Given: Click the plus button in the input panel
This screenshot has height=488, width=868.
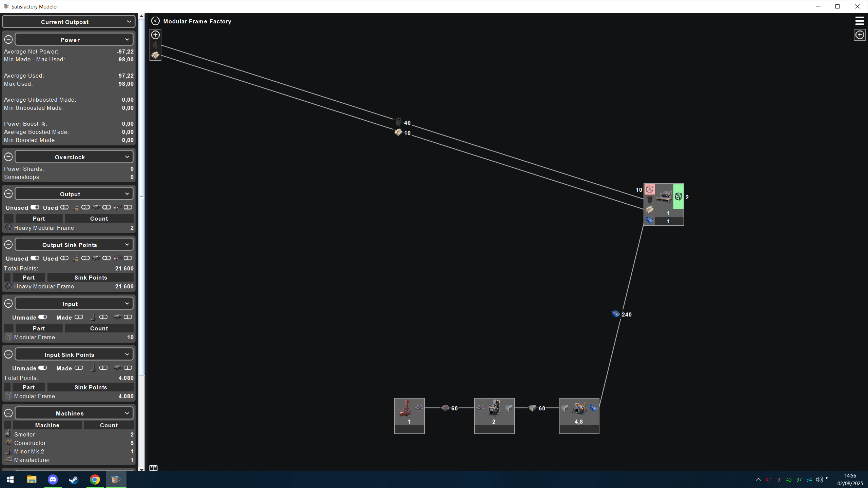Looking at the screenshot, I should (155, 35).
